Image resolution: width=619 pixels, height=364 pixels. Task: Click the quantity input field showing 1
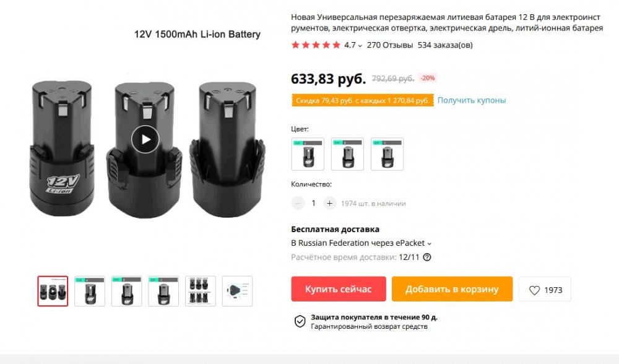(313, 203)
